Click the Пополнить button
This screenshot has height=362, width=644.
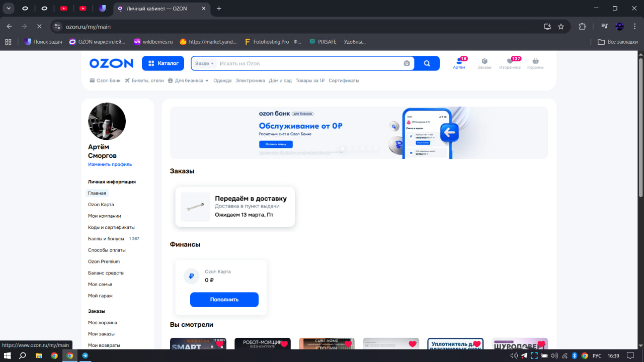pyautogui.click(x=224, y=300)
